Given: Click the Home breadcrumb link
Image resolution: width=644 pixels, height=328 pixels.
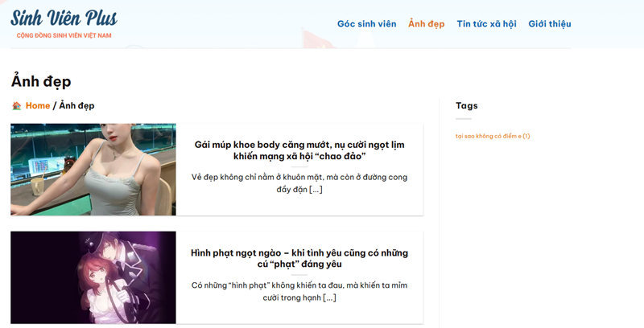Looking at the screenshot, I should point(38,106).
